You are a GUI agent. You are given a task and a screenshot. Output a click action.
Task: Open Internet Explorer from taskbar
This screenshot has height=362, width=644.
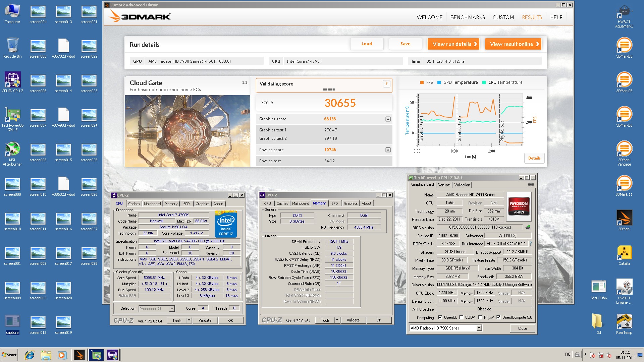(30, 355)
